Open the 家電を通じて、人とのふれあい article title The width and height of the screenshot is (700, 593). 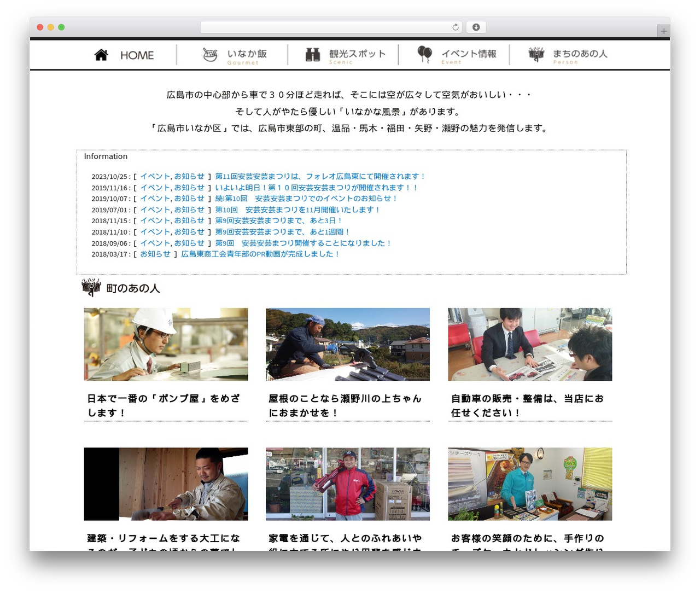[x=345, y=542]
